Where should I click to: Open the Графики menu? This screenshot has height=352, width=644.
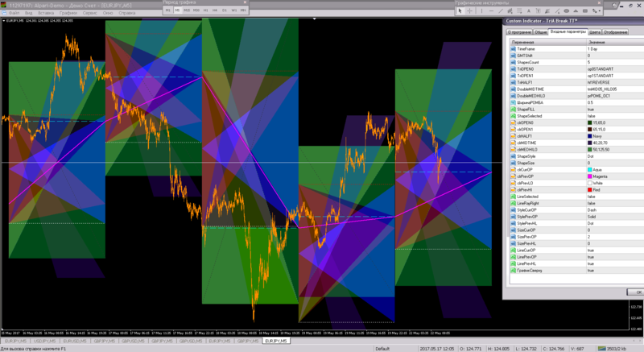(68, 13)
